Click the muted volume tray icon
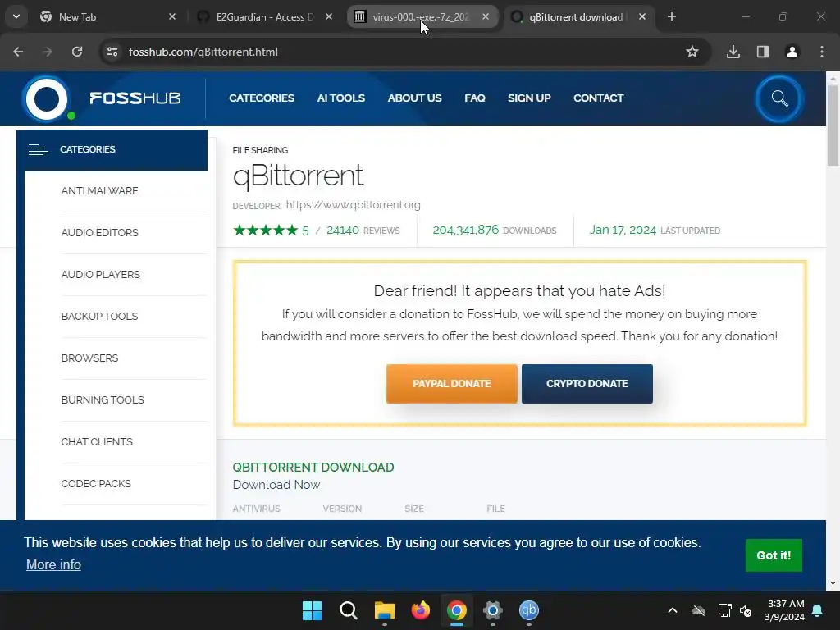Screen dimensions: 840x630 coord(746,610)
